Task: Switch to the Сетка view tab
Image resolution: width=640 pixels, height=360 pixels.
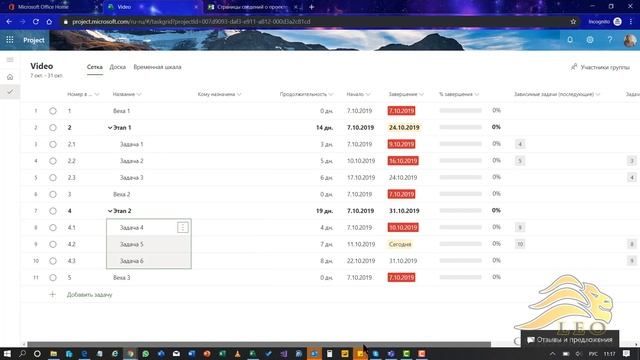Action: 95,67
